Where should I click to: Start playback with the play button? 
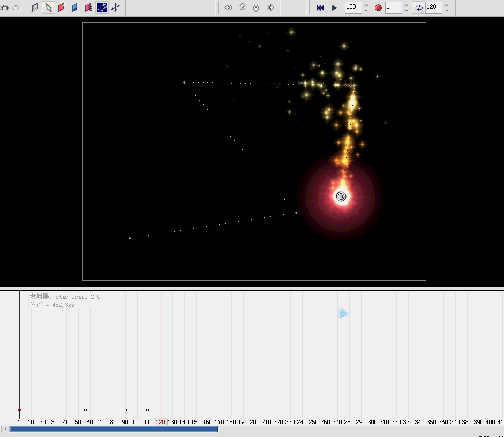[x=334, y=7]
